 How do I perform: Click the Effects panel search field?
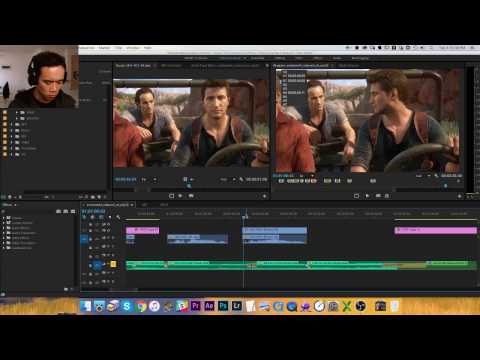pyautogui.click(x=28, y=211)
